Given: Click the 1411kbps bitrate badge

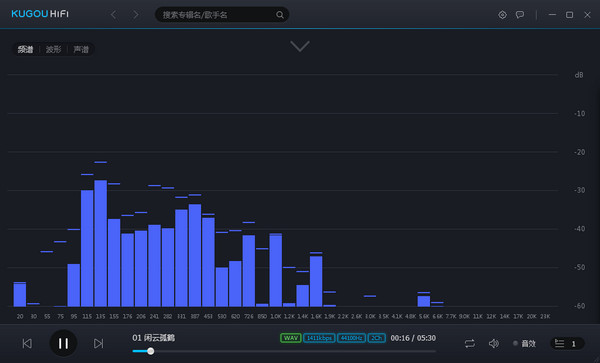Looking at the screenshot, I should 319,338.
